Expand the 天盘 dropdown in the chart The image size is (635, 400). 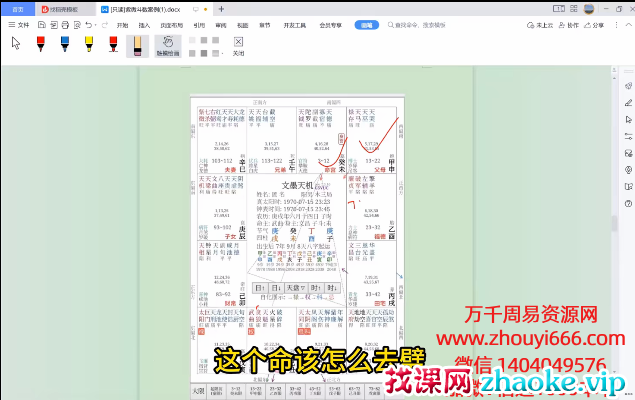click(x=294, y=288)
